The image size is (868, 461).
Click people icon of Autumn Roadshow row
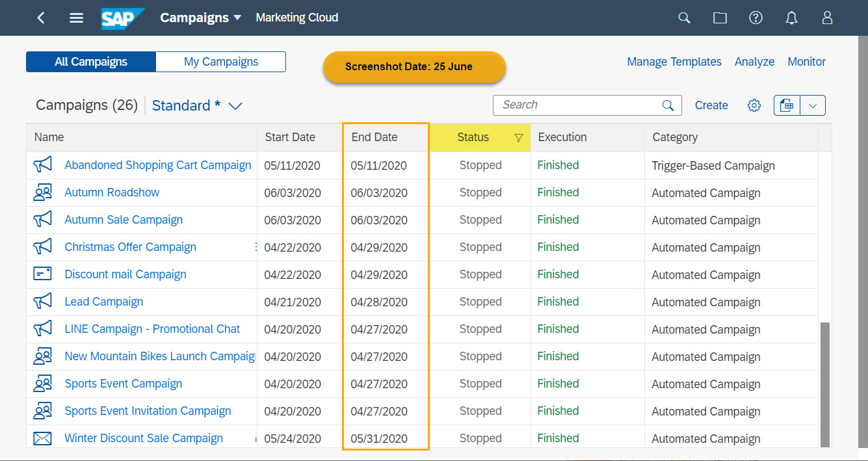coord(42,192)
